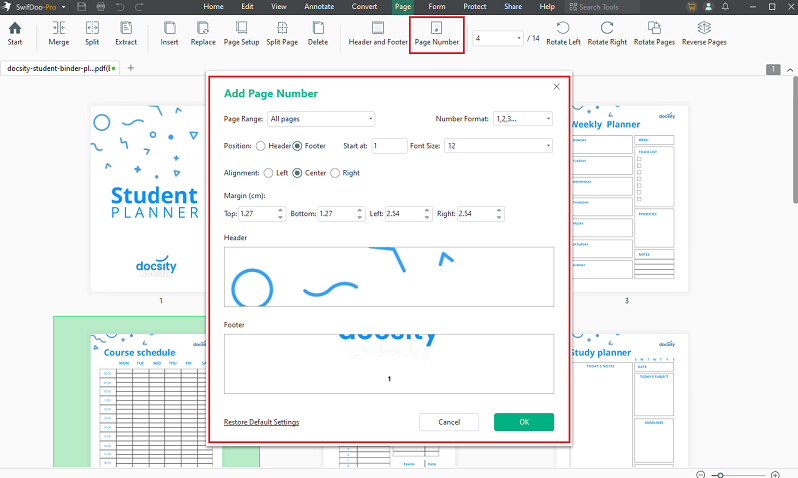Screen dimensions: 798x478
Task: Cancel the Add Page Number dialog
Action: 449,422
